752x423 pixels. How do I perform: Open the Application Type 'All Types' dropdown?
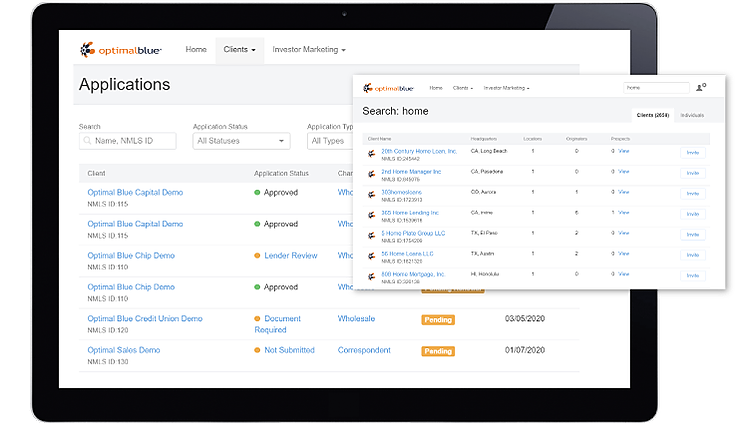pyautogui.click(x=329, y=141)
